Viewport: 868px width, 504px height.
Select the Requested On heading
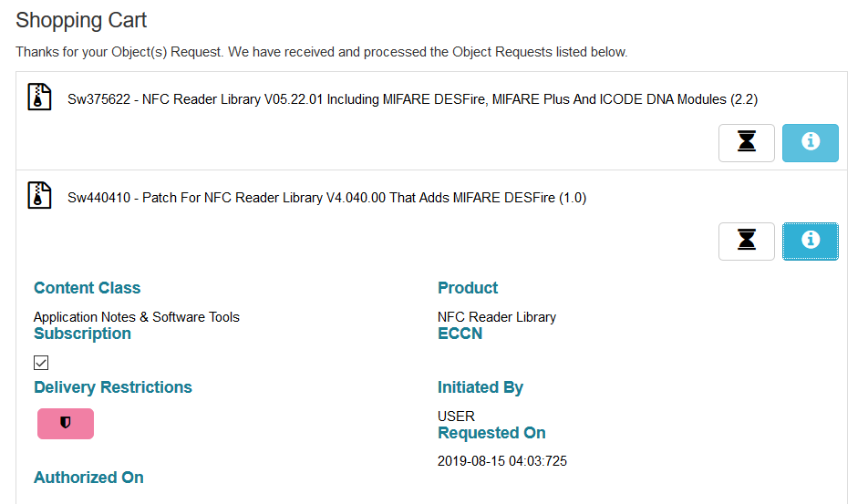(x=491, y=433)
